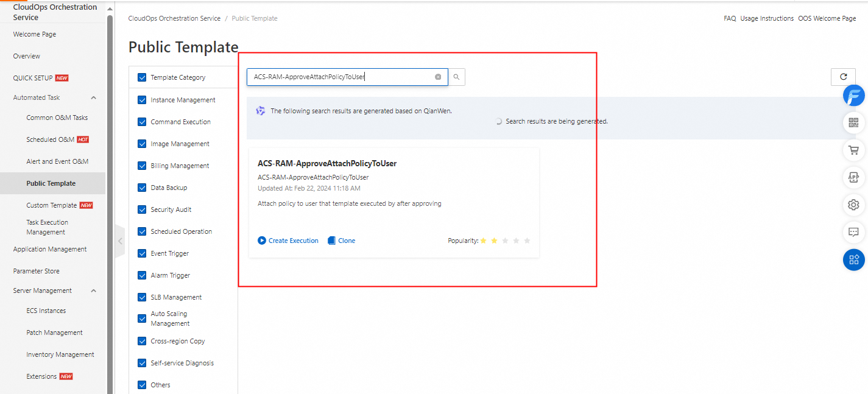Uncheck Data Backup category
The width and height of the screenshot is (868, 394).
click(x=142, y=188)
